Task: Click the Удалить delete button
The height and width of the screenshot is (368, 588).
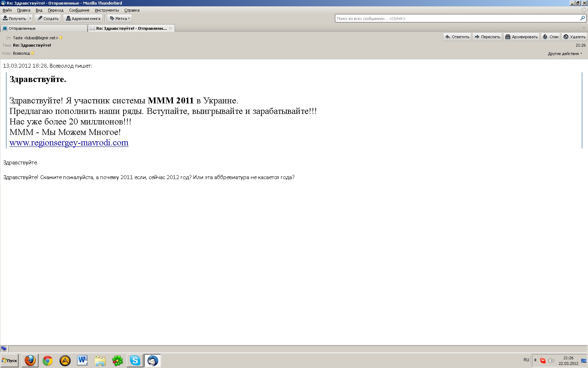Action: pos(574,37)
